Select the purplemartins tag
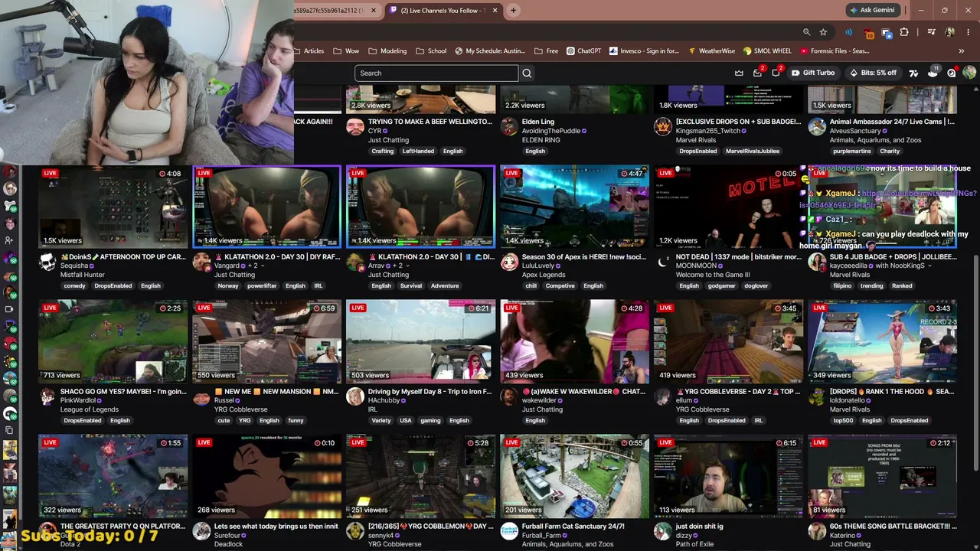This screenshot has height=551, width=980. pyautogui.click(x=852, y=152)
